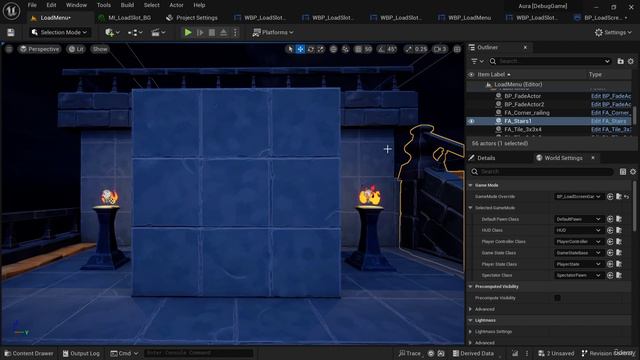
Task: Select FA_Tile_3x3x4 in the Outliner
Action: pos(523,129)
